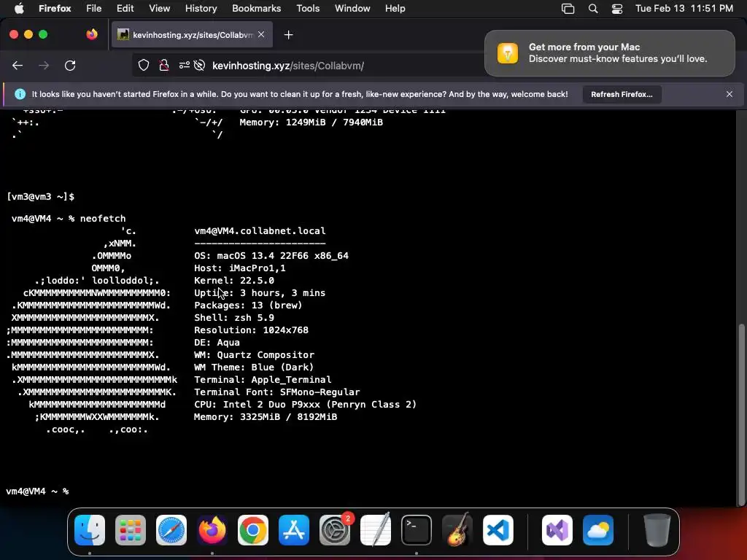Click the 'vm4@VM4.collabnet.local' heading text
Image resolution: width=747 pixels, height=560 pixels.
point(260,231)
